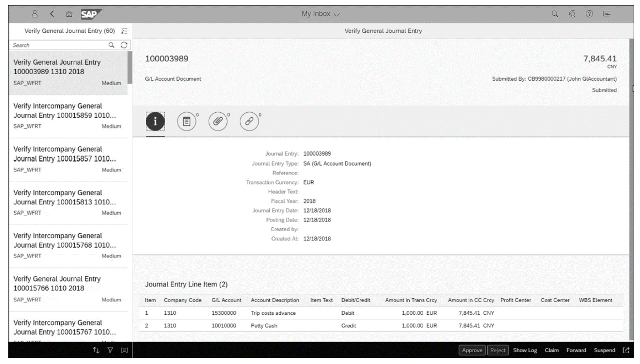The height and width of the screenshot is (364, 640).
Task: Open notifications with the rightmost header icon
Action: coord(607,14)
